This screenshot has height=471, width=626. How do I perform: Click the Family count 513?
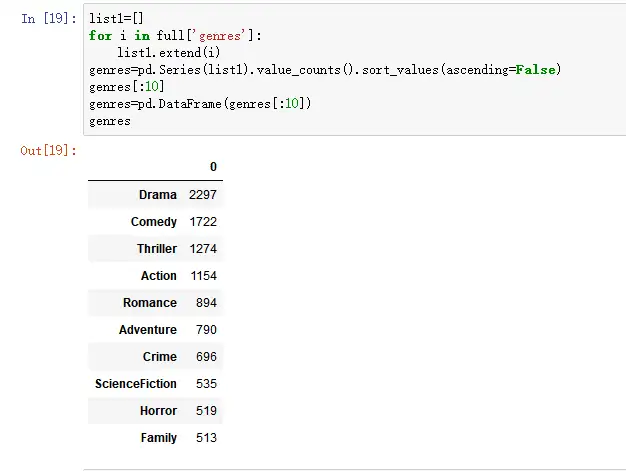[206, 437]
